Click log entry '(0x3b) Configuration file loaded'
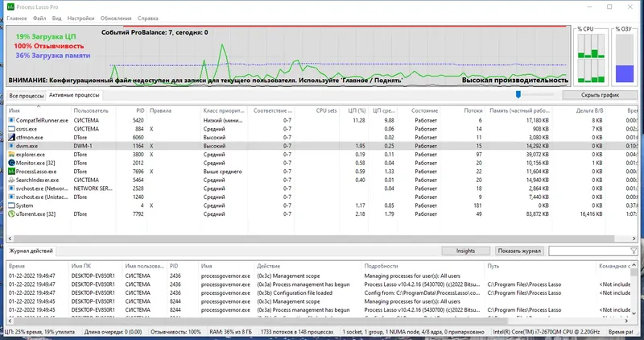The width and height of the screenshot is (644, 340). tap(295, 292)
